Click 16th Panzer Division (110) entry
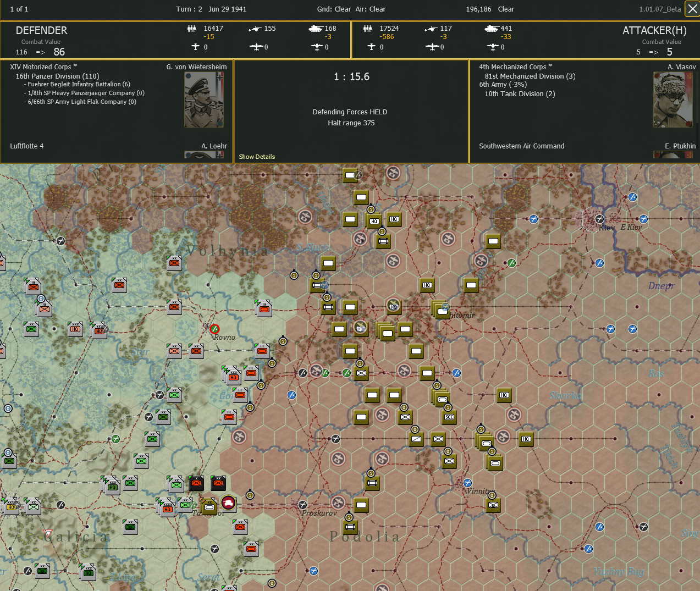700x591 pixels. click(58, 76)
